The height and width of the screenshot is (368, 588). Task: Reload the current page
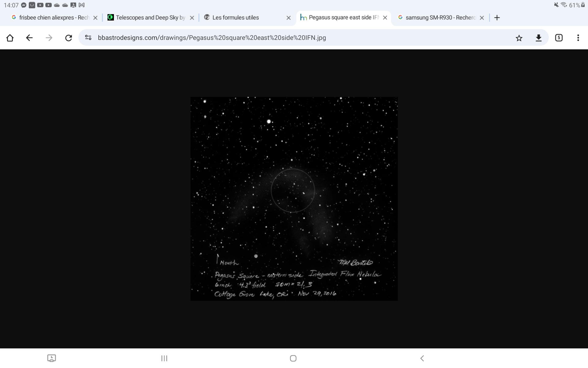pos(69,38)
